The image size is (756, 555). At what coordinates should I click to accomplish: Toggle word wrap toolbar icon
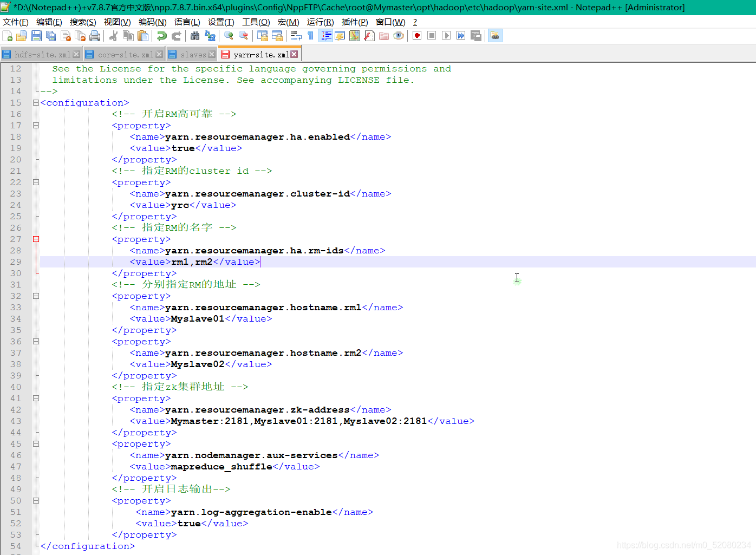[296, 36]
